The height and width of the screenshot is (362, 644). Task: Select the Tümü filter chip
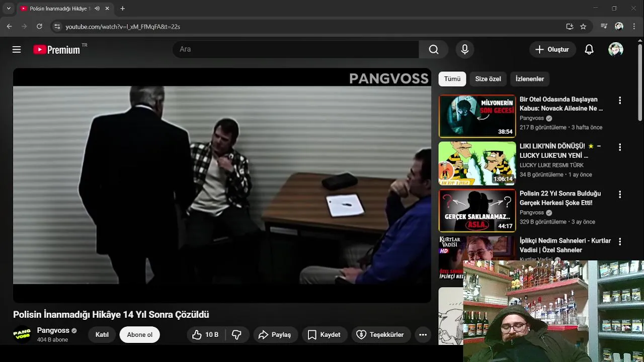click(452, 79)
